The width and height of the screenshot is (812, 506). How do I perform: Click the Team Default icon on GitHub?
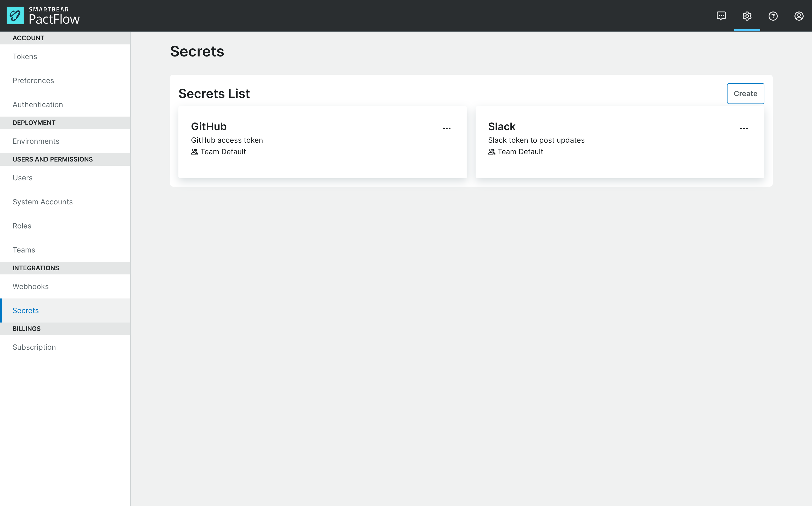[194, 152]
